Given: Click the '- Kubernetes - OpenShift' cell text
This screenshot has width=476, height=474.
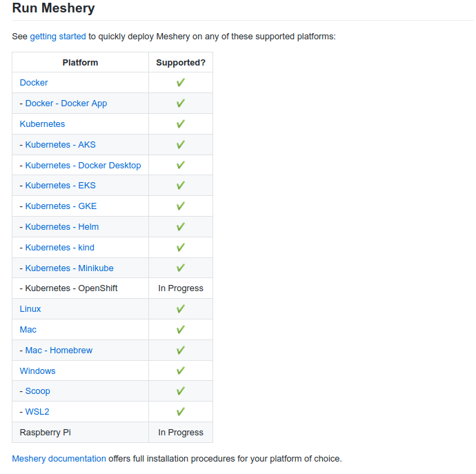Looking at the screenshot, I should pos(68,288).
